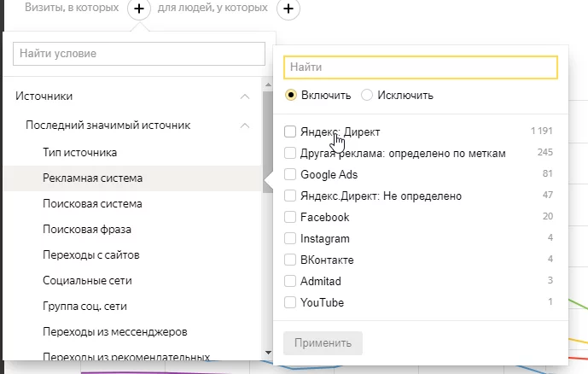Tick the Instagram checkbox
This screenshot has width=588, height=374.
[x=290, y=238]
